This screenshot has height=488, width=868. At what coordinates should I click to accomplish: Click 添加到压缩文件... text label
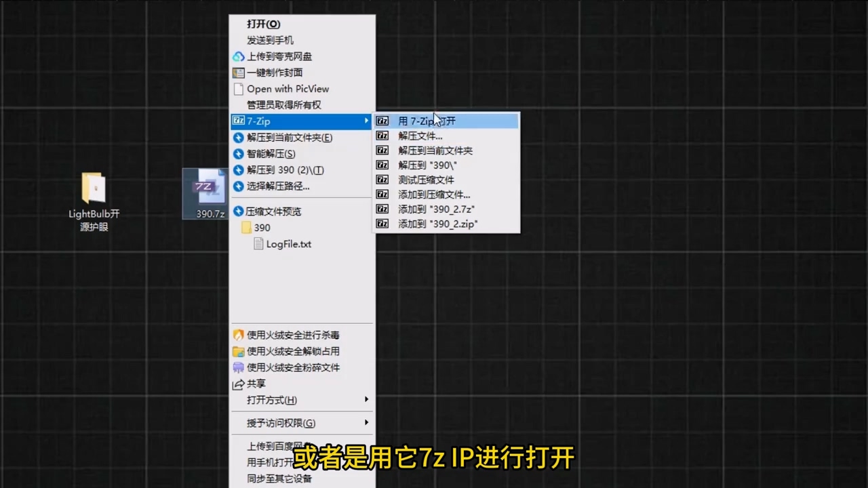pos(434,195)
